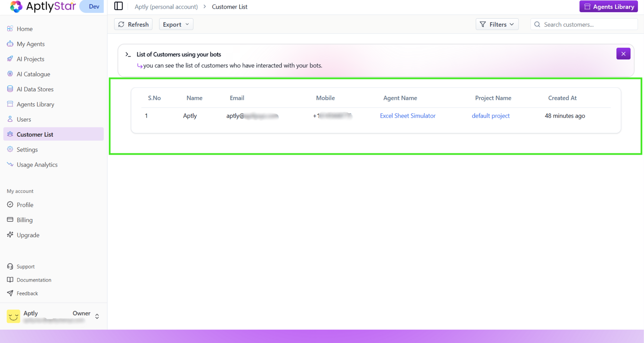This screenshot has width=644, height=343.
Task: Dismiss the customers info banner
Action: pyautogui.click(x=623, y=53)
